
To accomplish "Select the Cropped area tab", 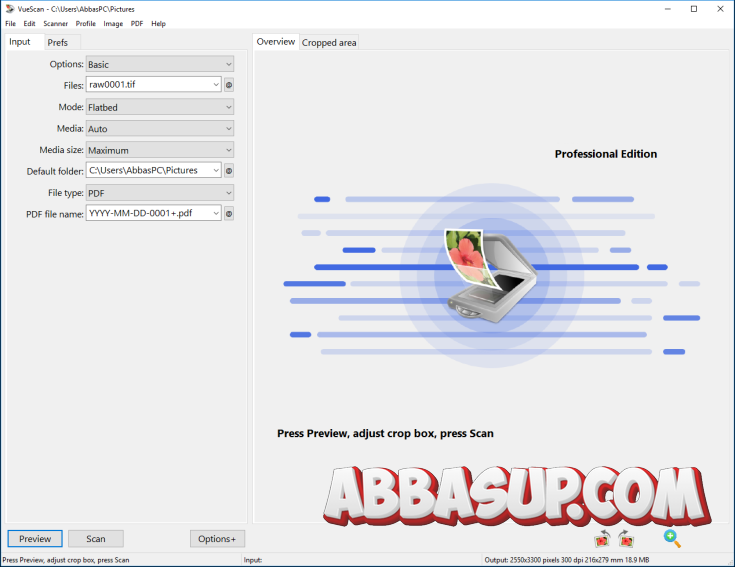I will coord(329,43).
